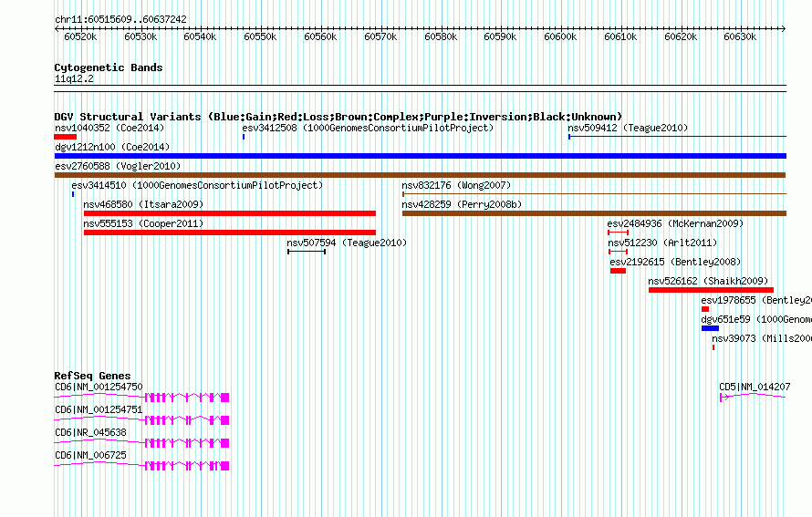Viewport: 812px width, 517px height.
Task: Select the nsv428259 brown complex bar
Action: pyautogui.click(x=595, y=213)
